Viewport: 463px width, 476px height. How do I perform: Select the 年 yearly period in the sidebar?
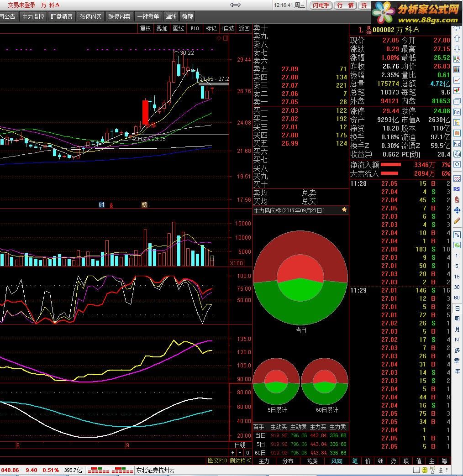pyautogui.click(x=457, y=371)
